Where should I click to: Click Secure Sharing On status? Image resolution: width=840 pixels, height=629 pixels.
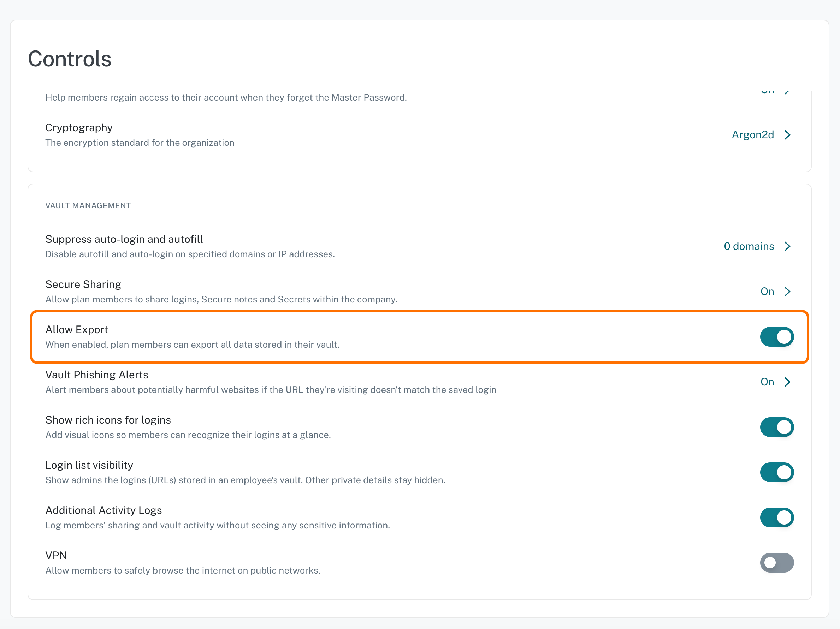point(767,292)
